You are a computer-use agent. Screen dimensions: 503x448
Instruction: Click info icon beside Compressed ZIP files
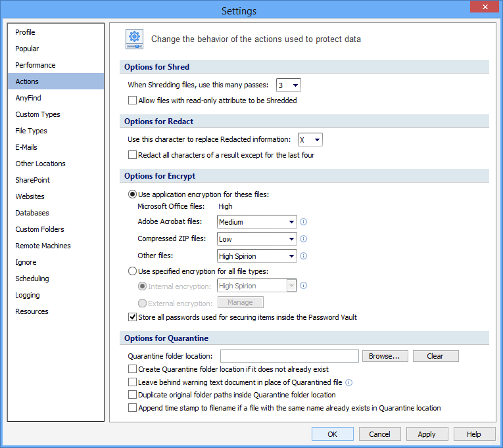coord(304,239)
